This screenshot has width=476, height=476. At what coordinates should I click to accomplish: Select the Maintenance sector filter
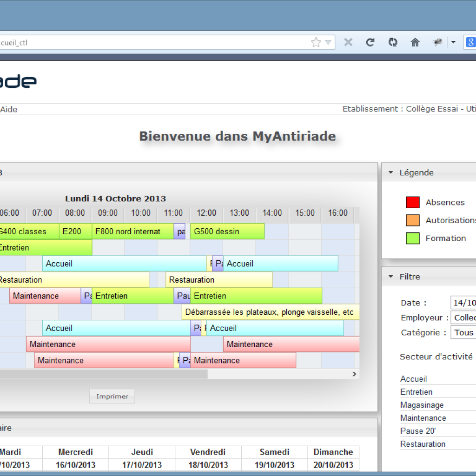coord(423,418)
